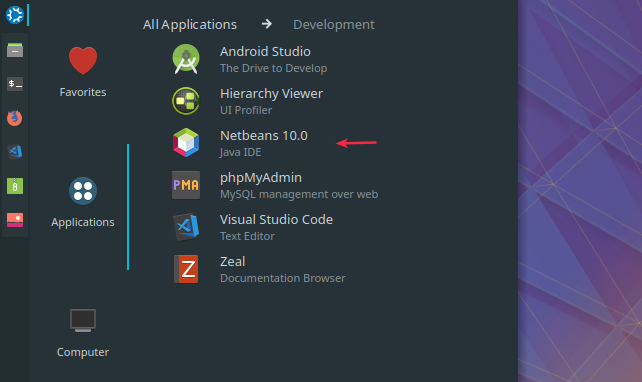Open Visual Studio Code panel shortcut
642x382 pixels.
[x=15, y=152]
